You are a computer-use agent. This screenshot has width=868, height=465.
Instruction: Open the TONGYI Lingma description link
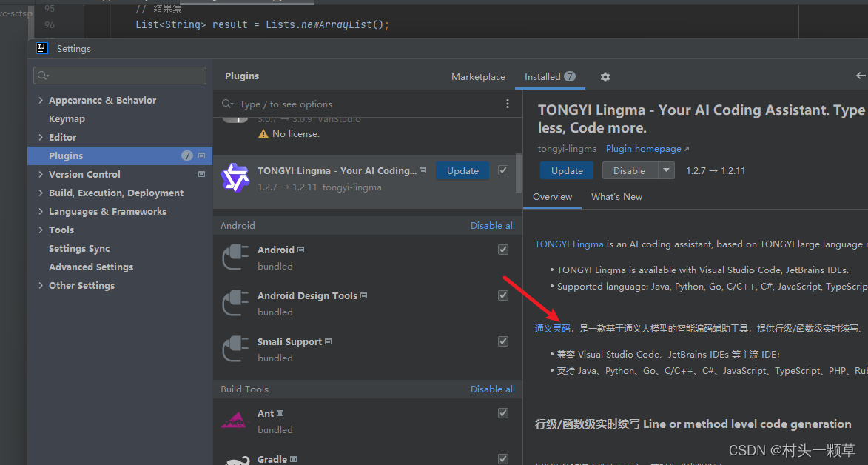coord(569,244)
